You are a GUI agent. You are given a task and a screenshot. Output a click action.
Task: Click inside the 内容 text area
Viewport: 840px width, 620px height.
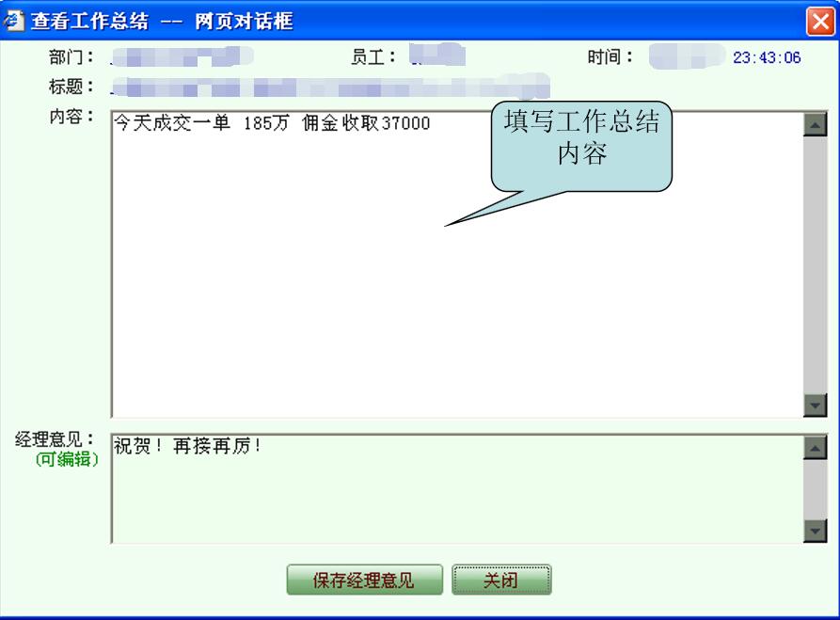(x=457, y=264)
